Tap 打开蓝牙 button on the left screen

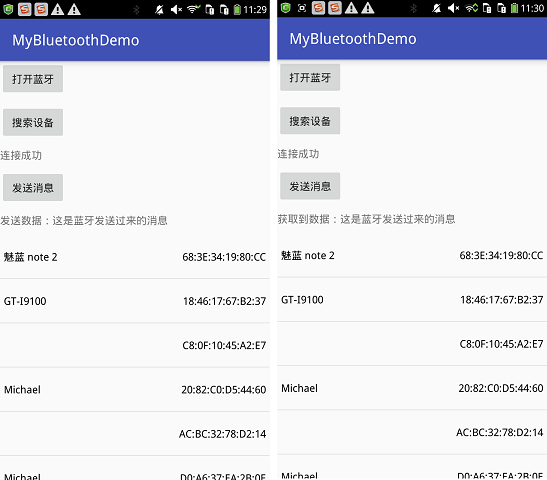33,79
